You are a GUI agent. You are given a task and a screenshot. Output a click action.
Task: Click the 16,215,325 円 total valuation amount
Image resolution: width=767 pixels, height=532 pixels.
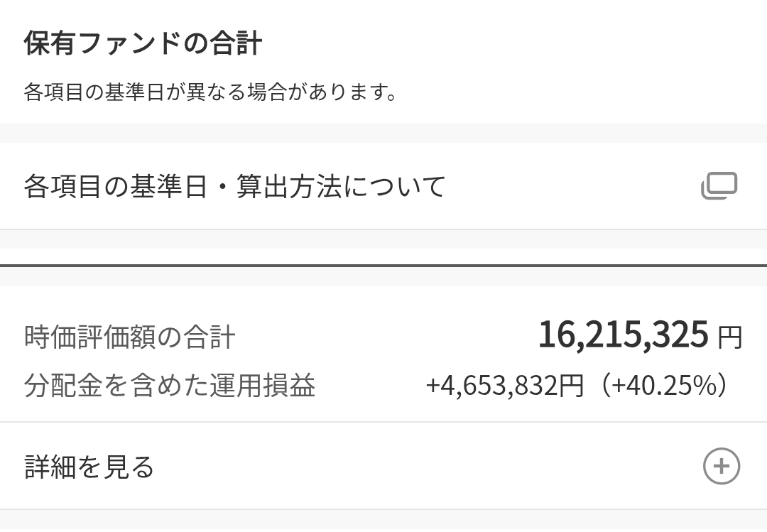[641, 335]
